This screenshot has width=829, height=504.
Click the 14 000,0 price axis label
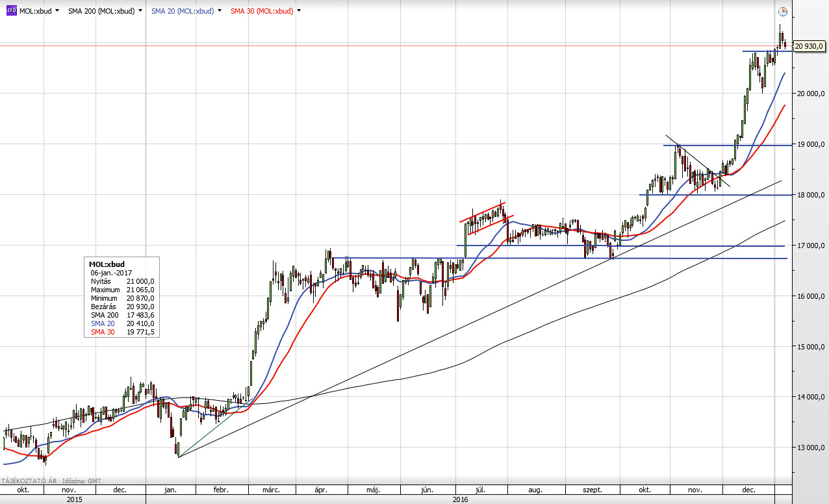tap(810, 397)
